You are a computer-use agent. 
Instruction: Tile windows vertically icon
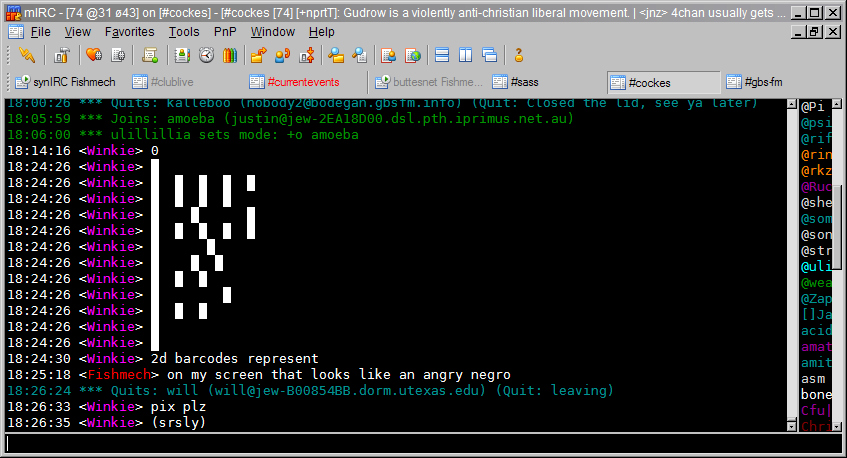point(466,55)
